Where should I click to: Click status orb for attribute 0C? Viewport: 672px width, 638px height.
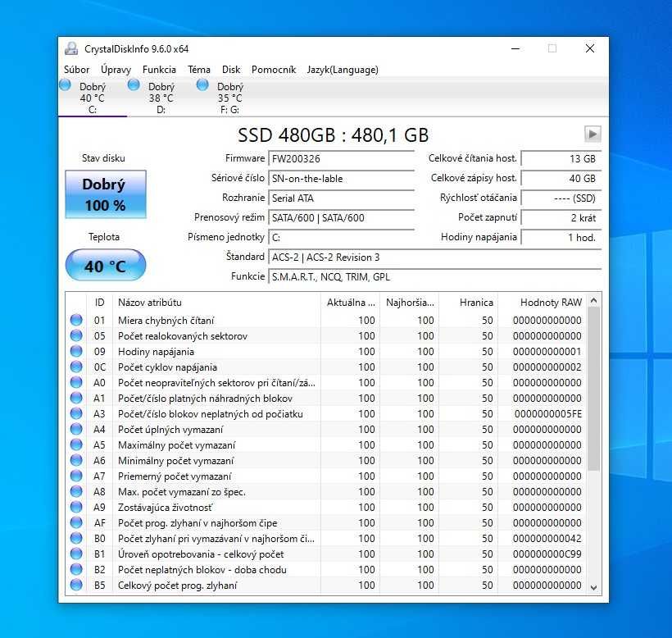[x=76, y=367]
